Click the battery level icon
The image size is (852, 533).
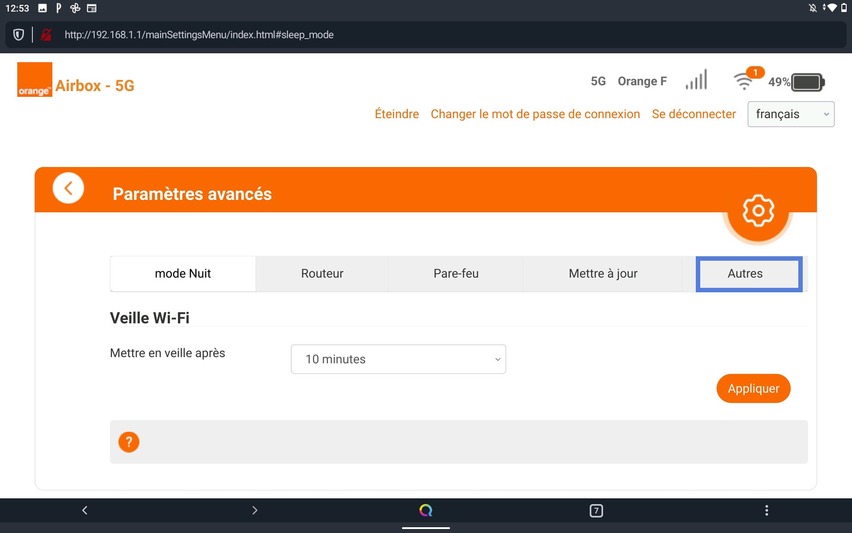[x=807, y=82]
